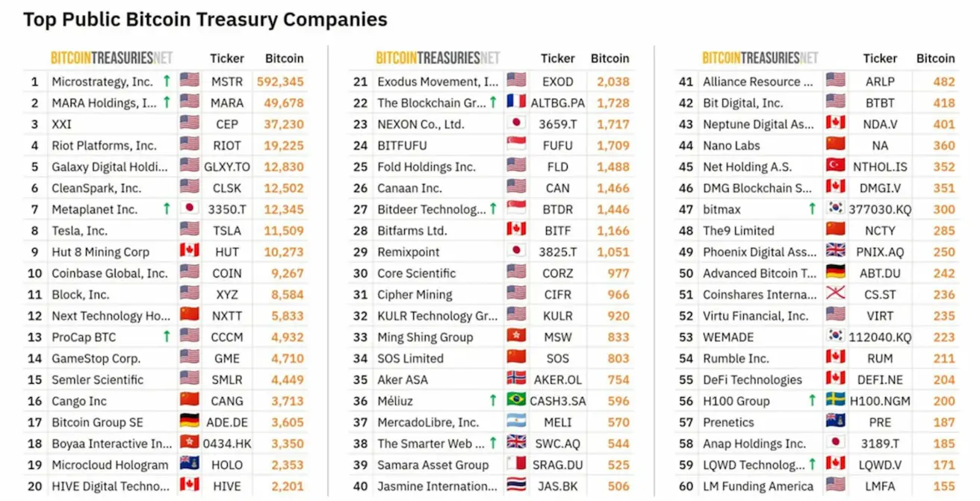Viewport: 980px width, 501px height.
Task: Sort by the middle column's Ticker header
Action: pos(558,58)
